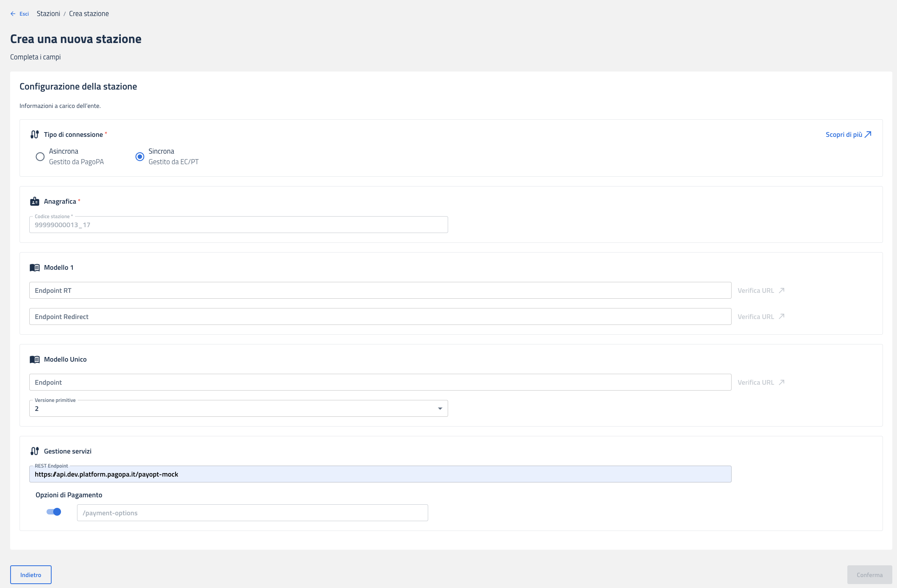Toggle the Opzioni di Pagamento switch
Image resolution: width=897 pixels, height=588 pixels.
tap(54, 512)
